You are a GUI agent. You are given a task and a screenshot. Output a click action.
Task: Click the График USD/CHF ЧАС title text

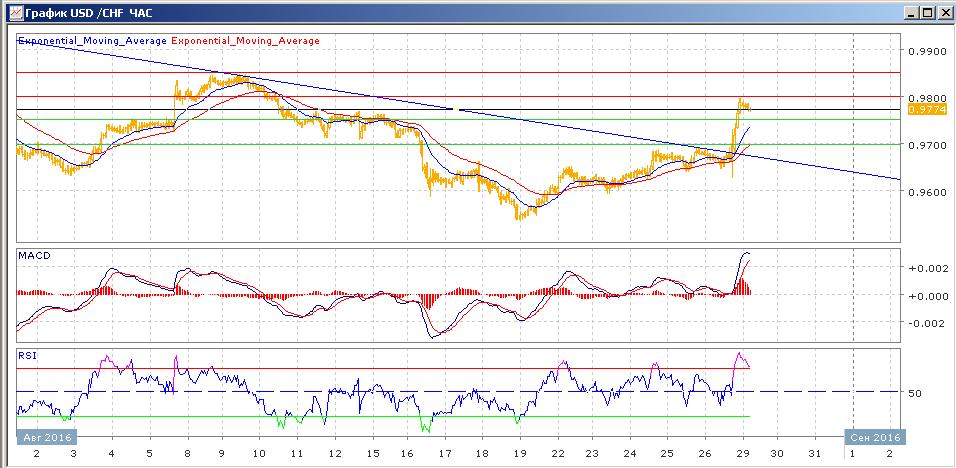coord(88,12)
